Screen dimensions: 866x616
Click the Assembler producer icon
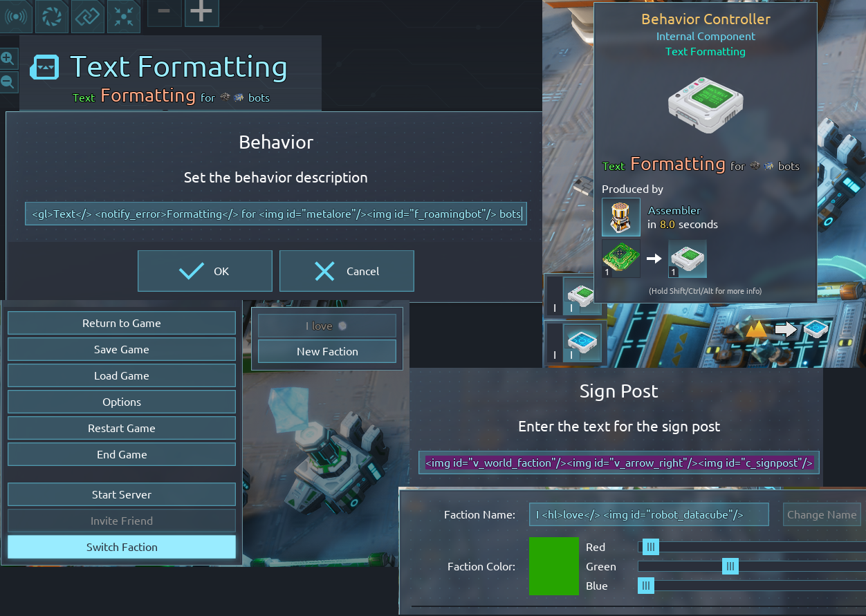621,217
